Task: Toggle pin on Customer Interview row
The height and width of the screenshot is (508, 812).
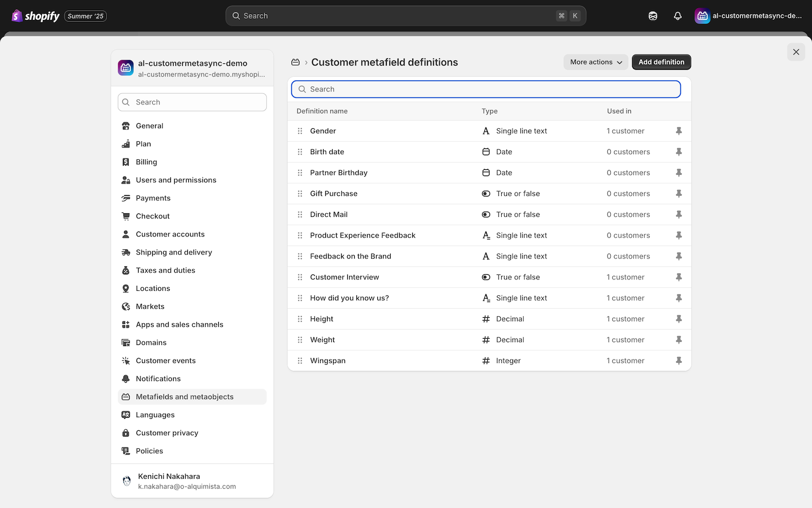Action: click(679, 277)
